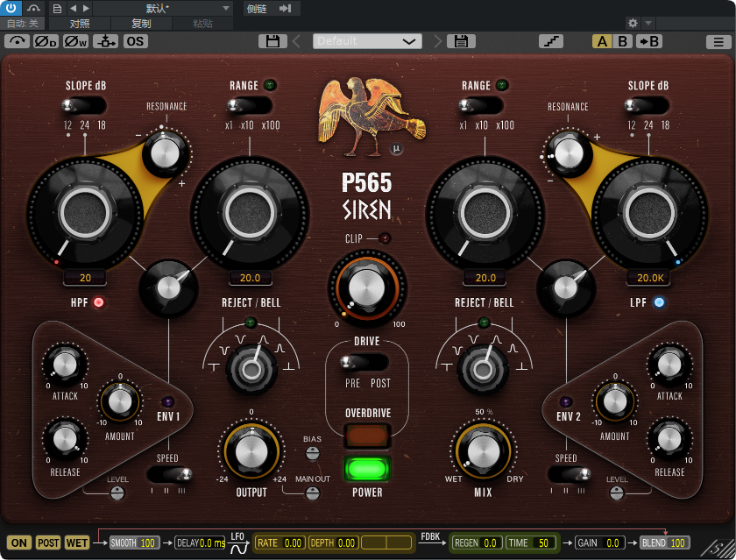Viewport: 736px width, 560px height.
Task: Flip the DRIVE PRE/POST switch
Action: [364, 363]
